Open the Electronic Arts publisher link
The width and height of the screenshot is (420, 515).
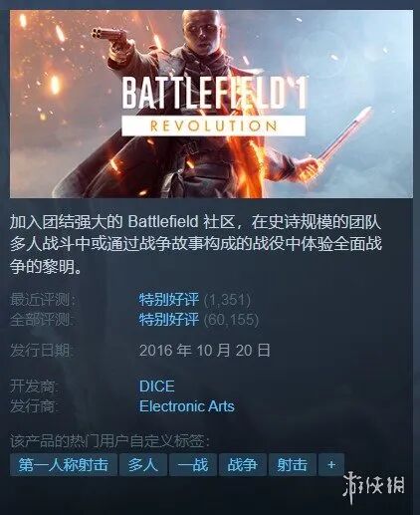(187, 406)
